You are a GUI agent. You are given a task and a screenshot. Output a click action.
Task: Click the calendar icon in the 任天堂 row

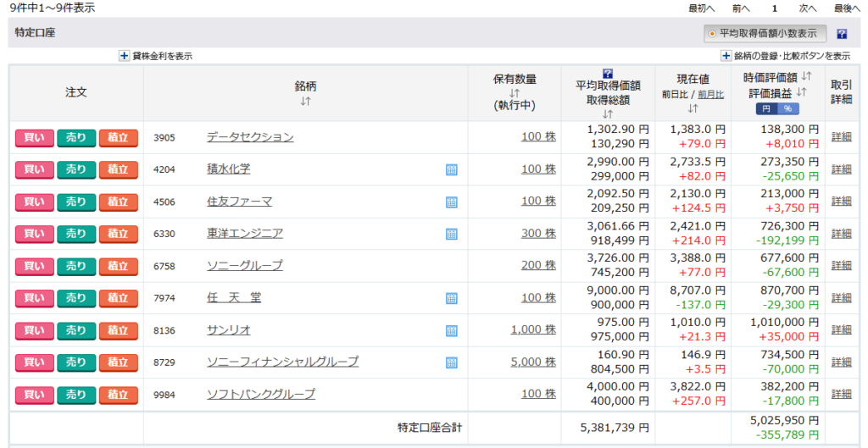452,298
